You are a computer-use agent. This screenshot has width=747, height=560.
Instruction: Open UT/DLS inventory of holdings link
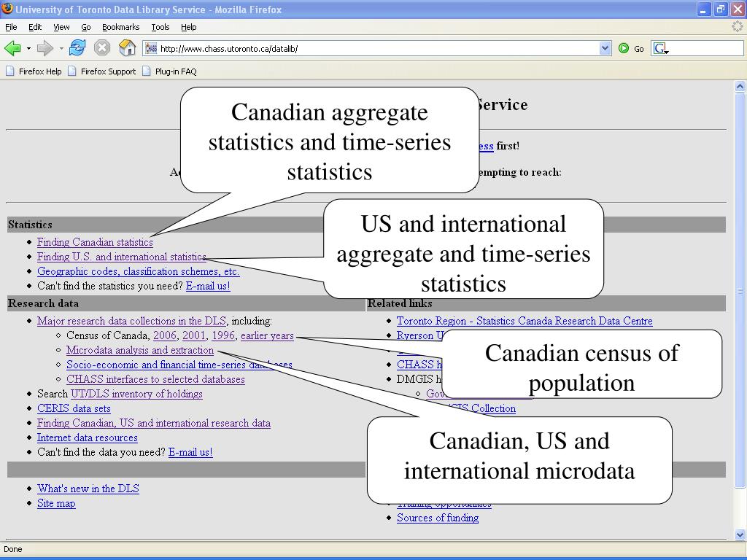coord(136,394)
